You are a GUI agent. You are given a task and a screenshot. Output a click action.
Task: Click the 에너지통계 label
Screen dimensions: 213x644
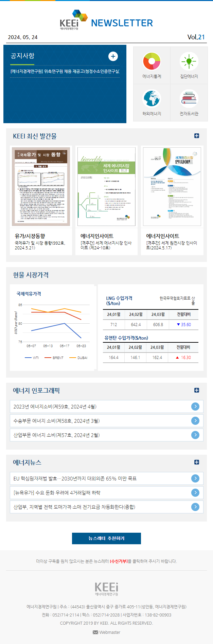[x=152, y=77]
